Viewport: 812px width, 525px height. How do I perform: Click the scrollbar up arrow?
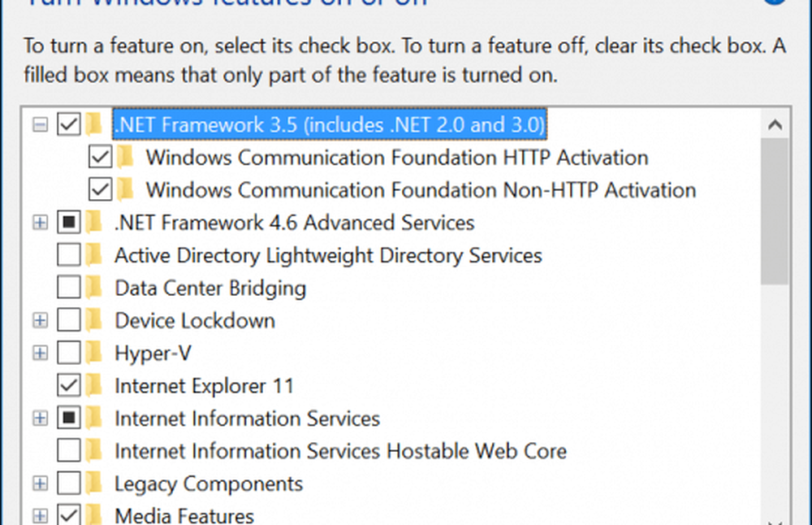tap(775, 126)
